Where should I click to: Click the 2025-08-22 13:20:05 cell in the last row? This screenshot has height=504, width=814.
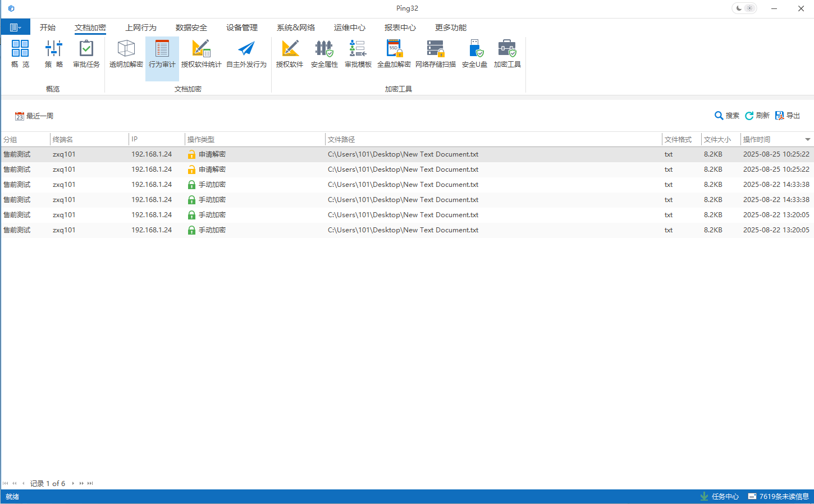[776, 230]
